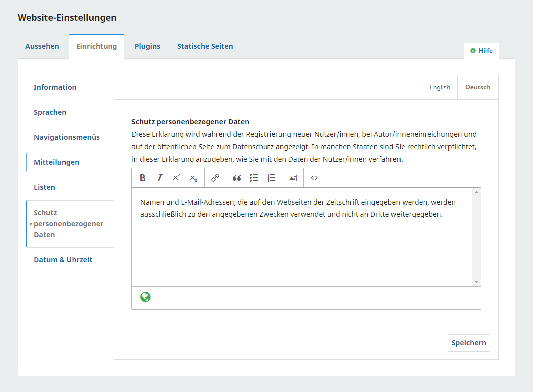Image resolution: width=533 pixels, height=392 pixels.
Task: Click the superscript icon
Action: 176,178
